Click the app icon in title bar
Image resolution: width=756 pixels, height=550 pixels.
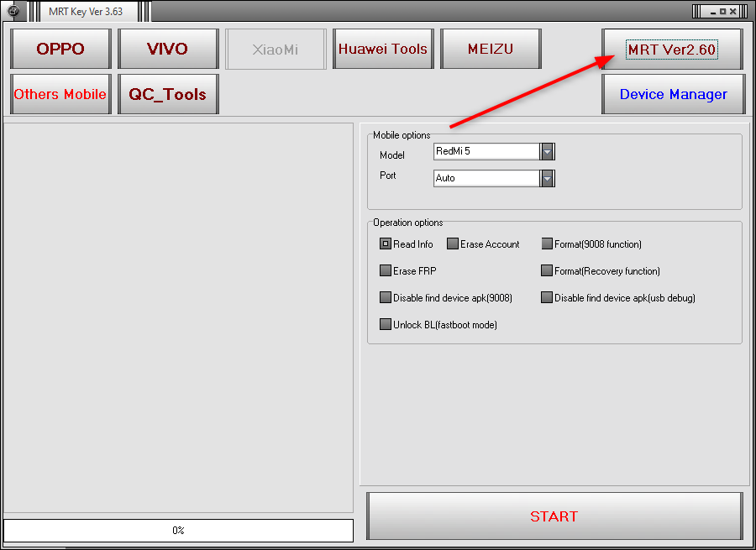pos(13,11)
